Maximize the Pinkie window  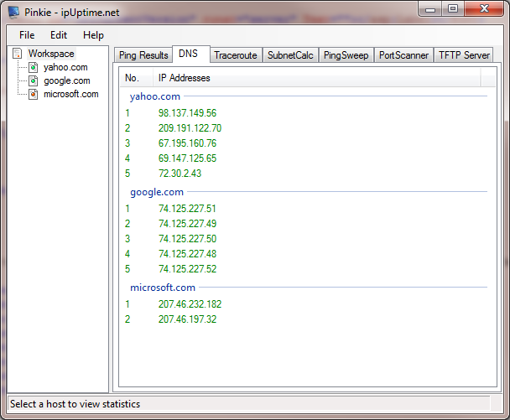pos(453,9)
